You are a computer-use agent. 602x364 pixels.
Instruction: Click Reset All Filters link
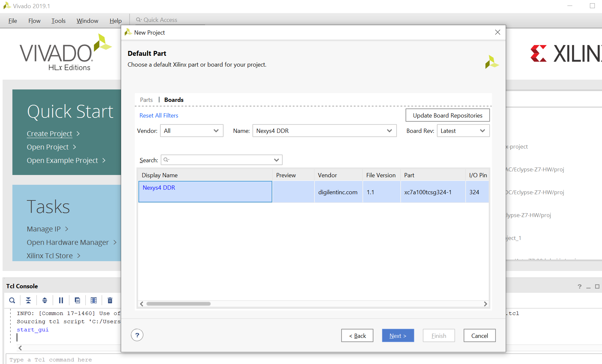click(x=159, y=116)
